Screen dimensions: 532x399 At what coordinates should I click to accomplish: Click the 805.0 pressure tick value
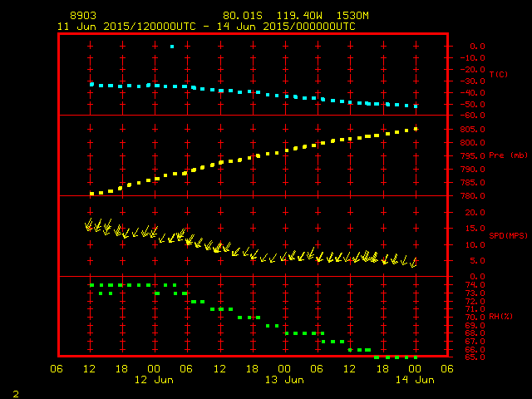(473, 130)
